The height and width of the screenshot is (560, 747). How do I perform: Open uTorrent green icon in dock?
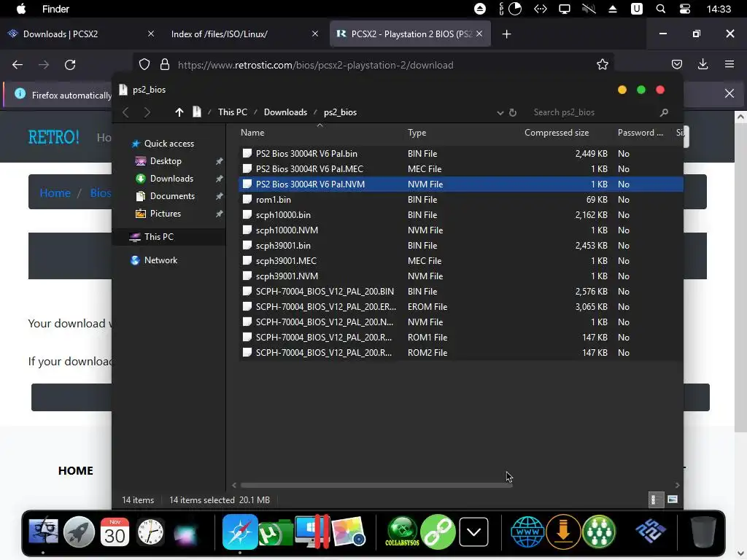pos(275,533)
